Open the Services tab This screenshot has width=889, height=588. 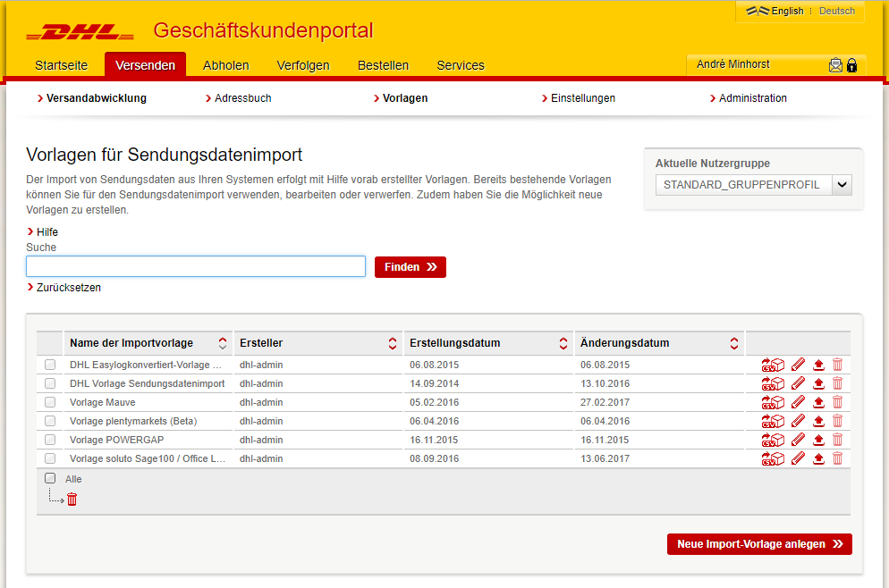coord(461,65)
